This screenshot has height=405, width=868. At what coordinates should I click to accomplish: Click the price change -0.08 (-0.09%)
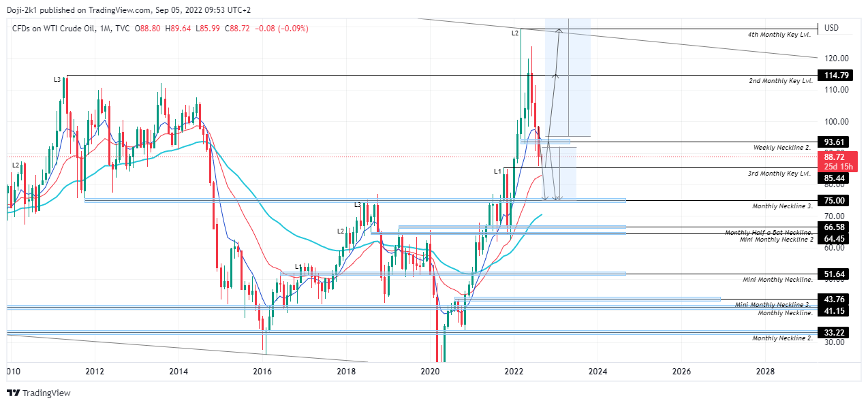coord(281,29)
